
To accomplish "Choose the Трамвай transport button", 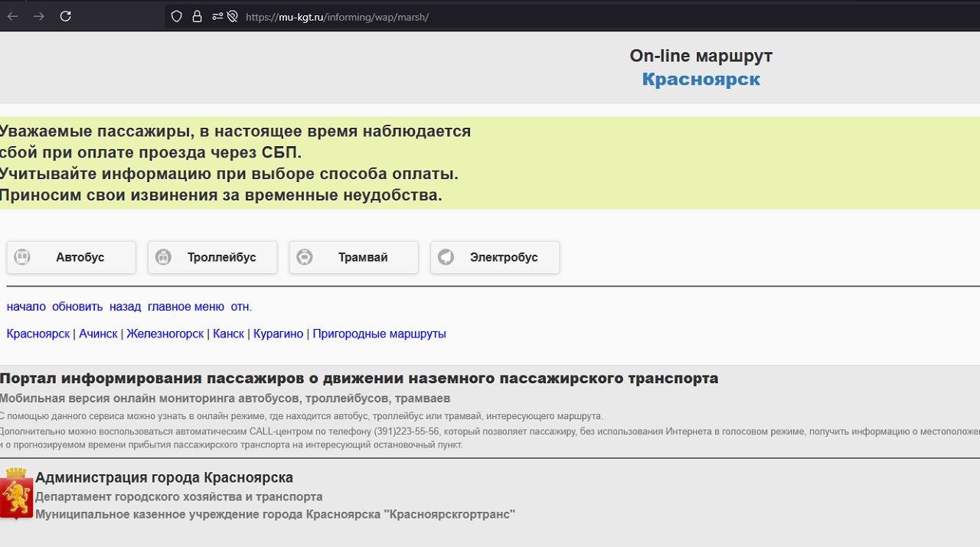I will click(x=354, y=257).
